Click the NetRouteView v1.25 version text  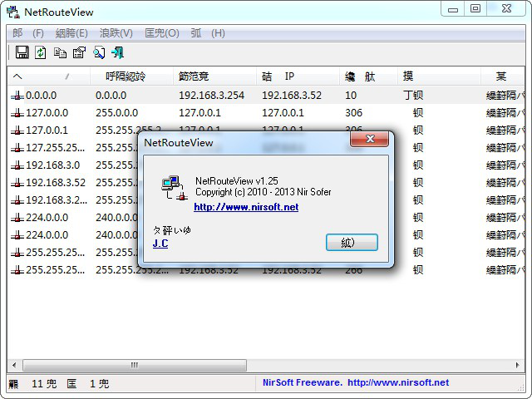[x=237, y=181]
